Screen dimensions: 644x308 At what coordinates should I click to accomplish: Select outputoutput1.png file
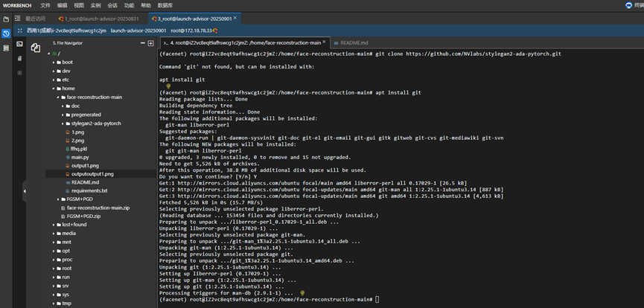click(x=92, y=174)
